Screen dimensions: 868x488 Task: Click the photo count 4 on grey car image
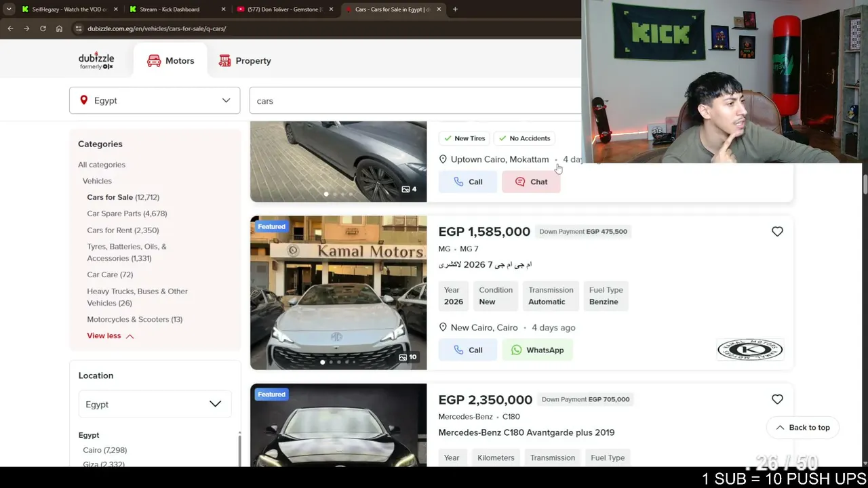[409, 189]
